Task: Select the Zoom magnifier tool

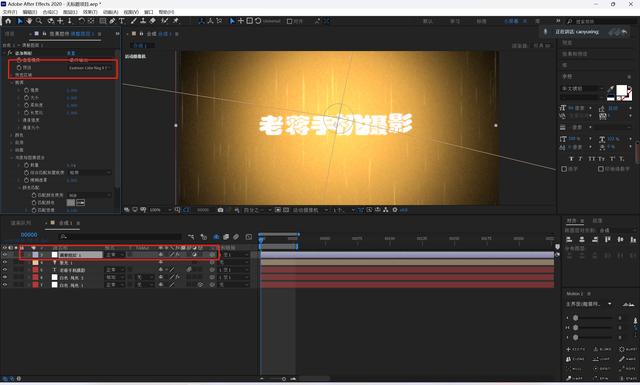Action: click(39, 21)
